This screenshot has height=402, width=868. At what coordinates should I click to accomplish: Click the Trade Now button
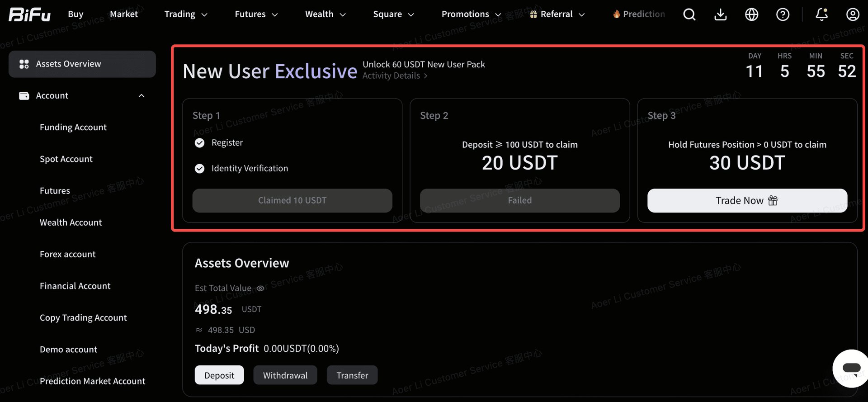[x=747, y=200]
